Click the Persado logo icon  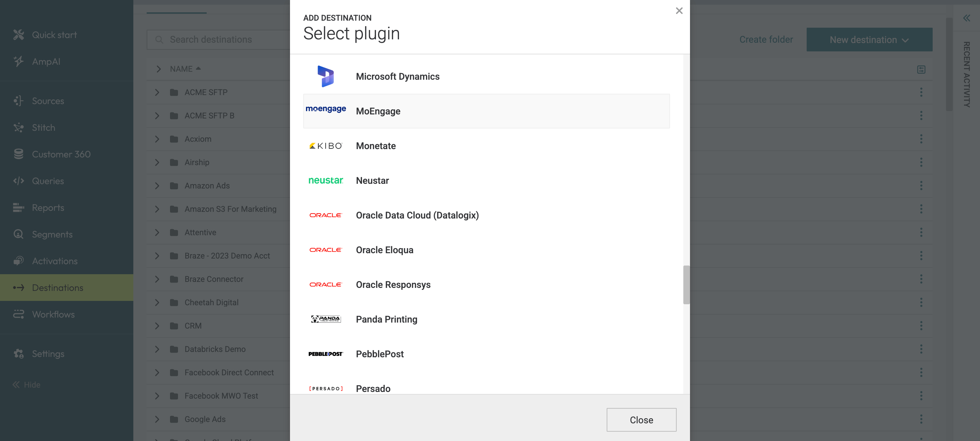point(326,388)
